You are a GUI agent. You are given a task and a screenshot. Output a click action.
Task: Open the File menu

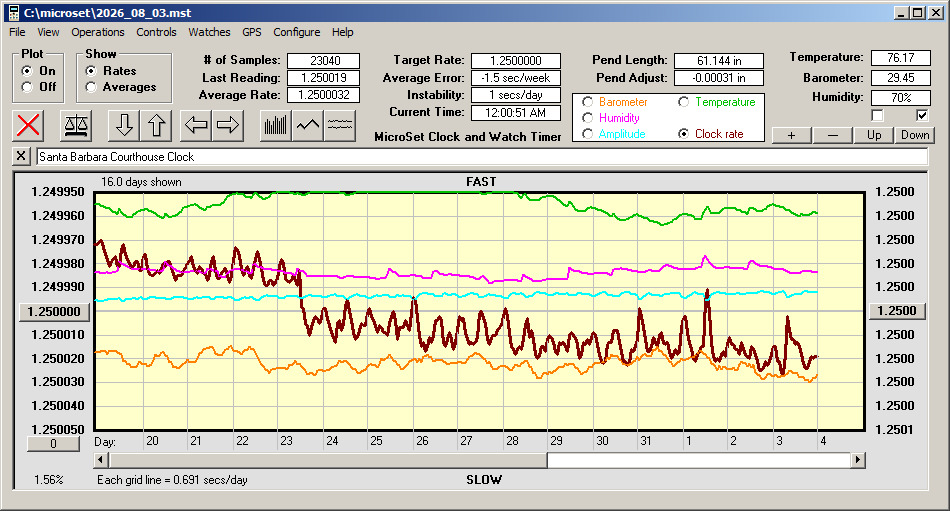click(17, 32)
